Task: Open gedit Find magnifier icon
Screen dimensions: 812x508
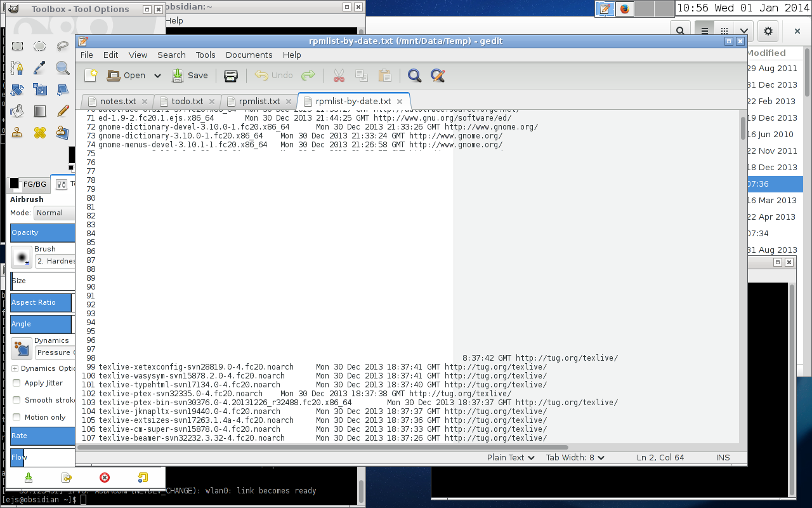Action: click(414, 76)
